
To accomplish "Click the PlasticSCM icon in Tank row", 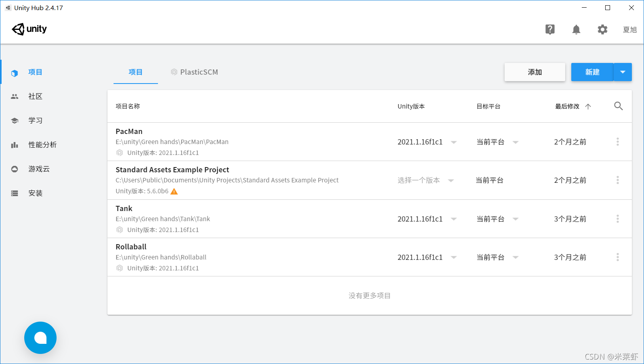I will pyautogui.click(x=120, y=230).
